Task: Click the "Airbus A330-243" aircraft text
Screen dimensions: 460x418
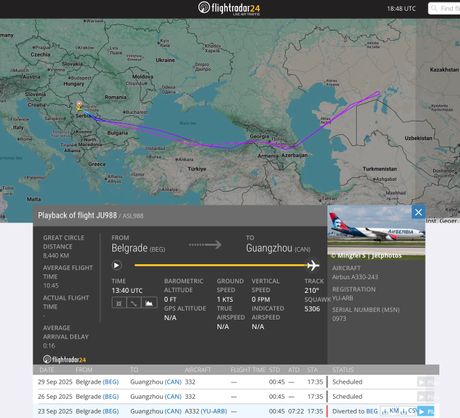Action: point(355,277)
